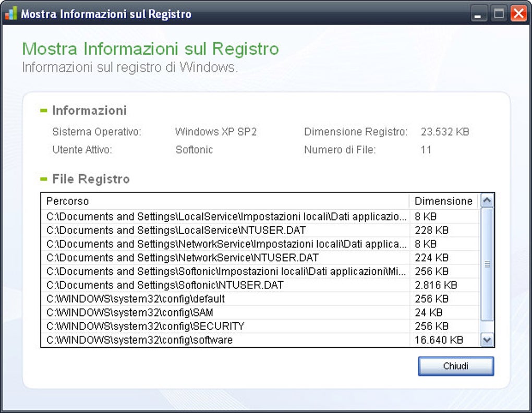Select the SECURITY registry file entry
532x413 pixels.
click(209, 326)
